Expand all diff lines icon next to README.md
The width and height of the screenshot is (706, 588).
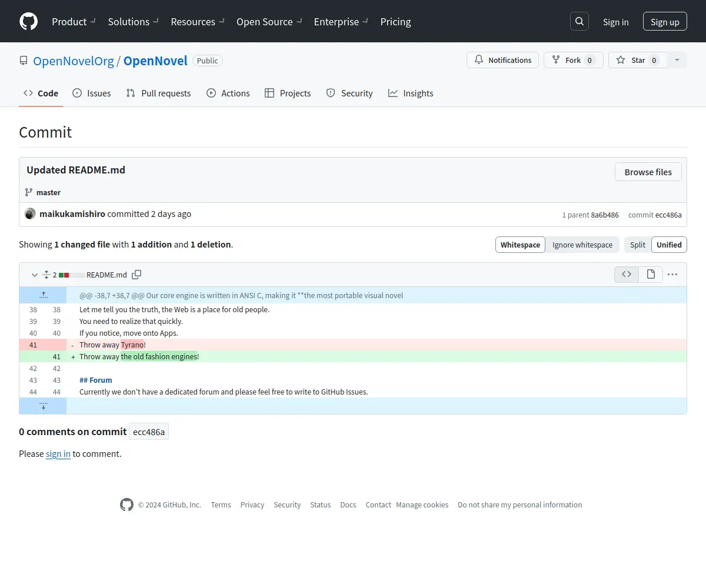(46, 275)
